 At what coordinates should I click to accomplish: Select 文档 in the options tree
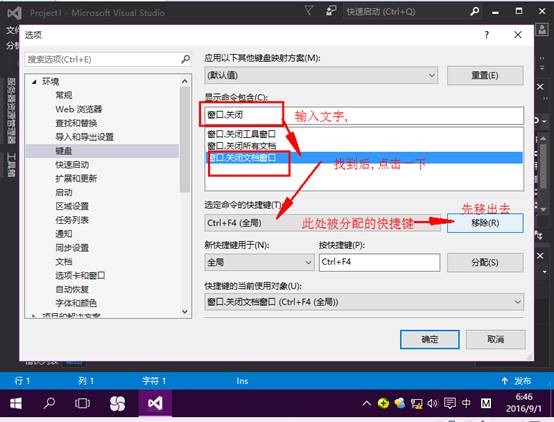coord(64,262)
